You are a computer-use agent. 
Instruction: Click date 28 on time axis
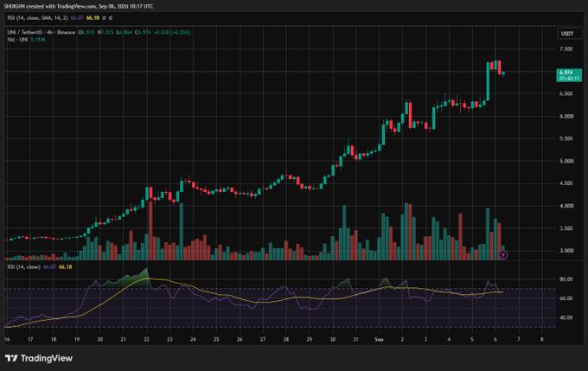pyautogui.click(x=286, y=339)
